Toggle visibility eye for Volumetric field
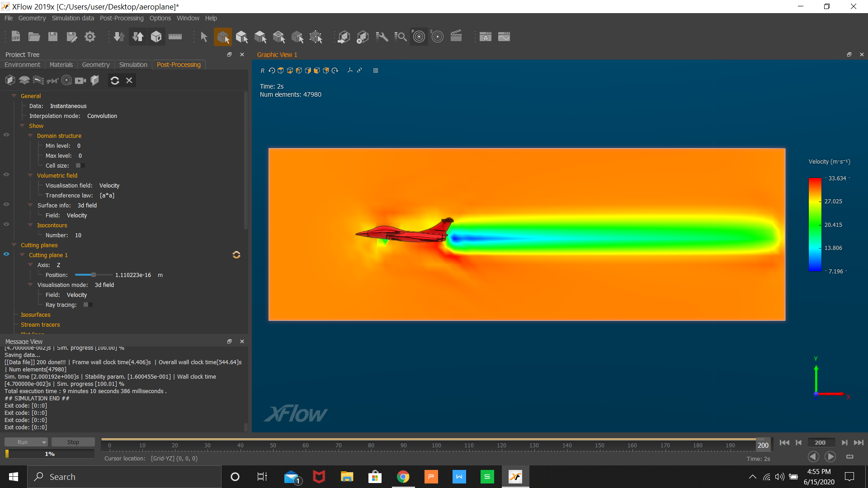Image resolution: width=868 pixels, height=488 pixels. click(6, 174)
